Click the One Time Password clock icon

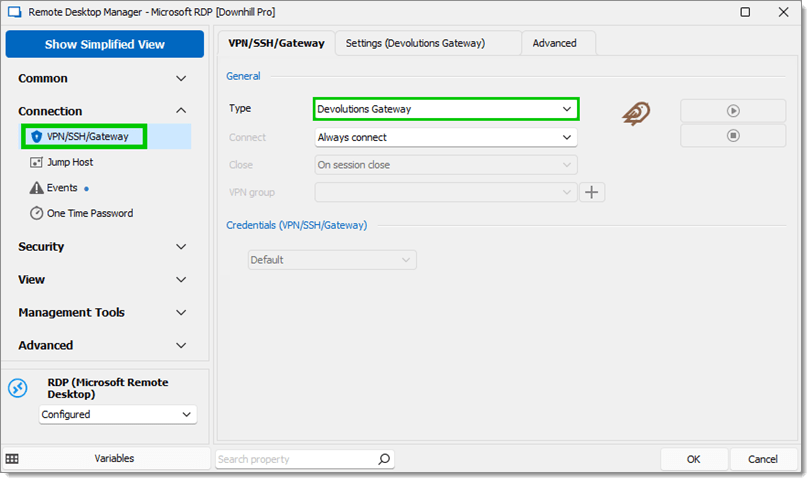click(x=36, y=213)
